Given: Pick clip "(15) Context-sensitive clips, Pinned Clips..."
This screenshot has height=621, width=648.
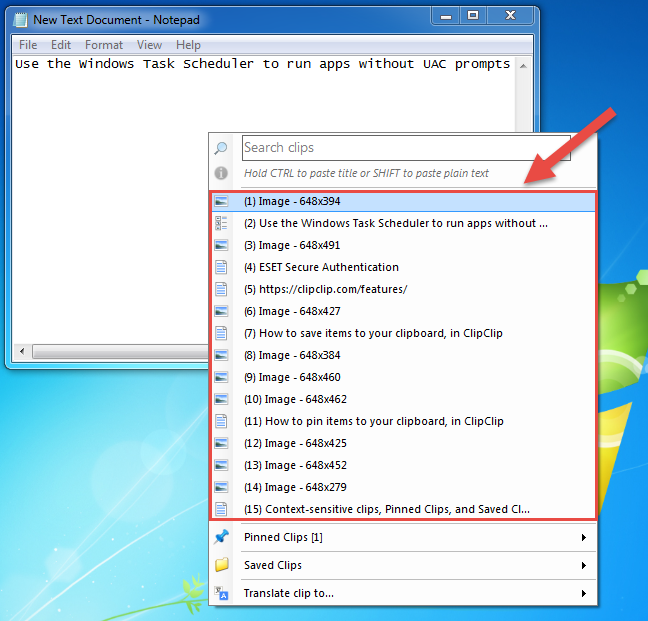Looking at the screenshot, I should [403, 509].
